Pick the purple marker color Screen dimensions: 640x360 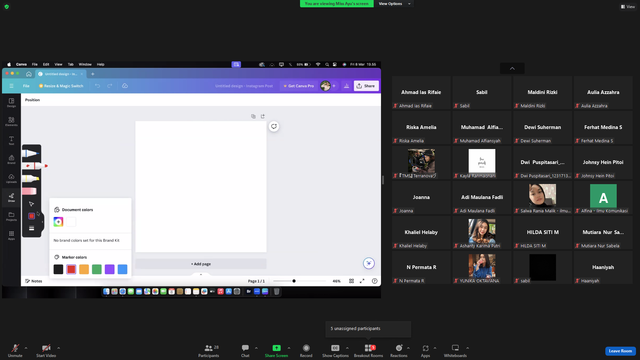tap(109, 269)
